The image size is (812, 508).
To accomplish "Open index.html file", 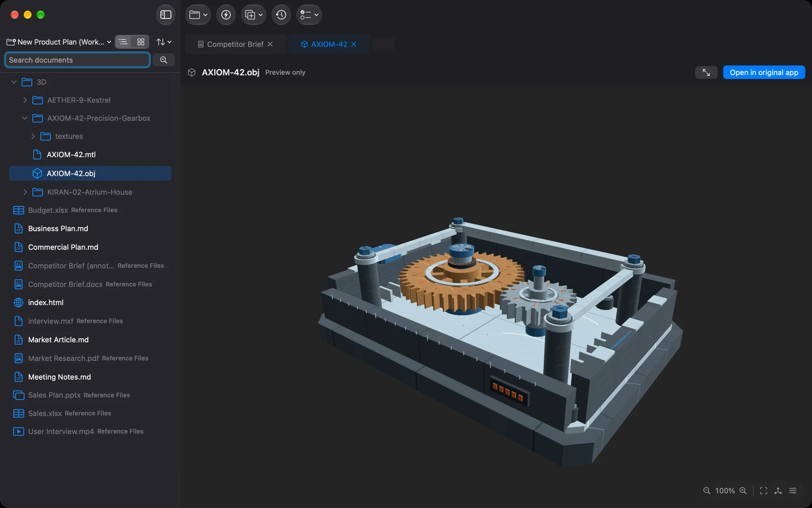I will click(90, 303).
